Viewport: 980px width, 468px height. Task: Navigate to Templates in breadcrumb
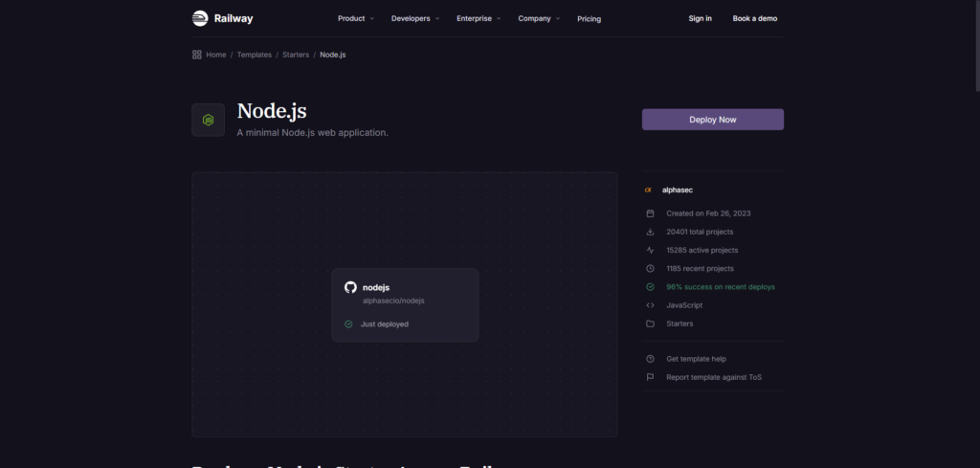(255, 55)
